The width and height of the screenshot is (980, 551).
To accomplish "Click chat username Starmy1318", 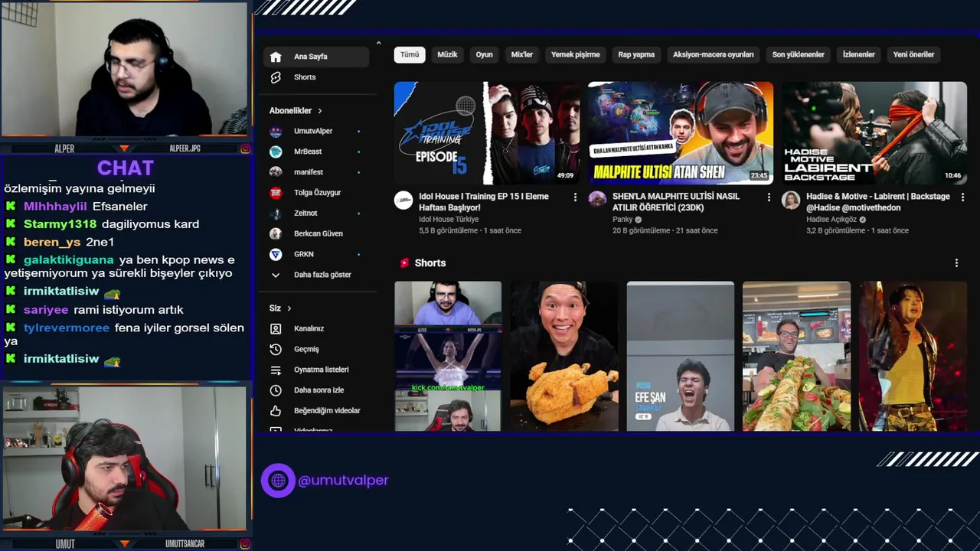I will [x=60, y=224].
